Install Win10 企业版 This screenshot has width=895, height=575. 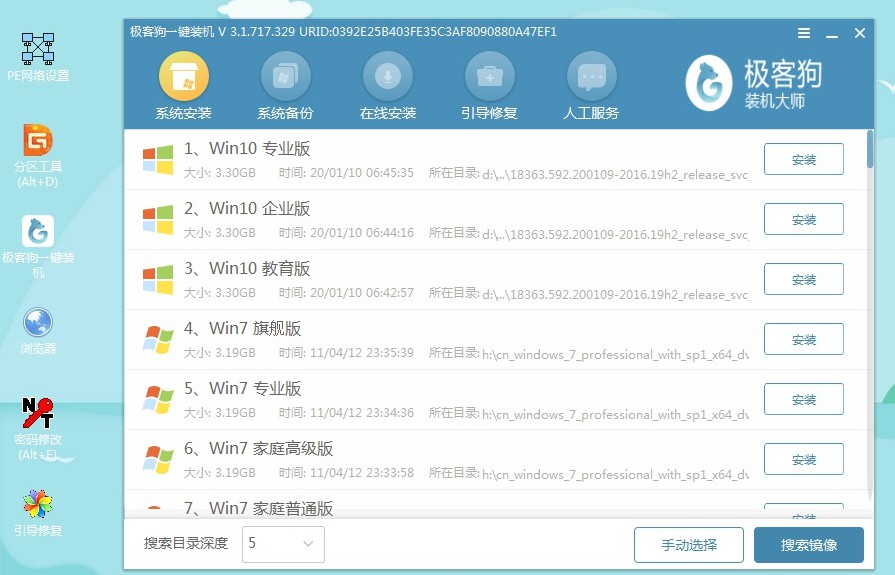click(x=804, y=219)
